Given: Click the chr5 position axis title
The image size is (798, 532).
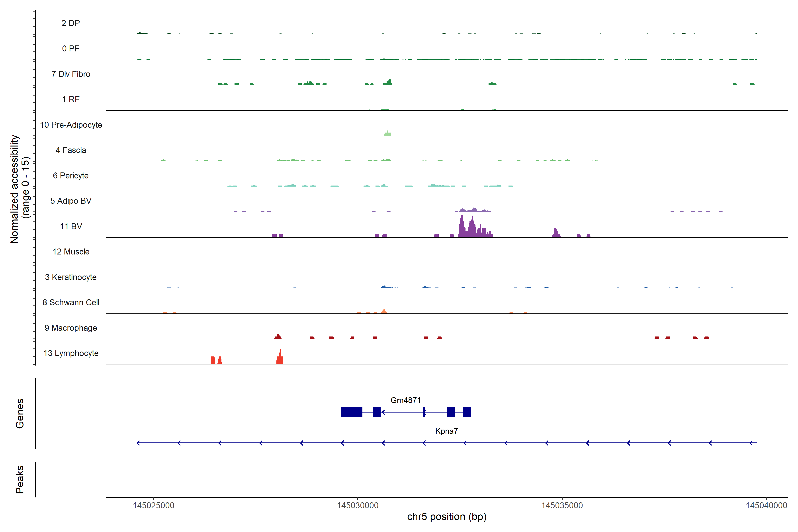Looking at the screenshot, I should (x=446, y=517).
